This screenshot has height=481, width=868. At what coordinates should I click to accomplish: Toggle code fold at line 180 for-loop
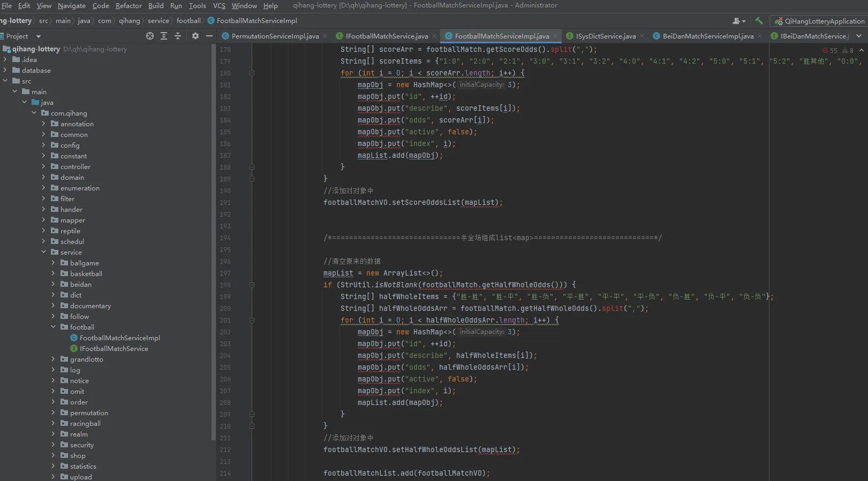point(252,73)
